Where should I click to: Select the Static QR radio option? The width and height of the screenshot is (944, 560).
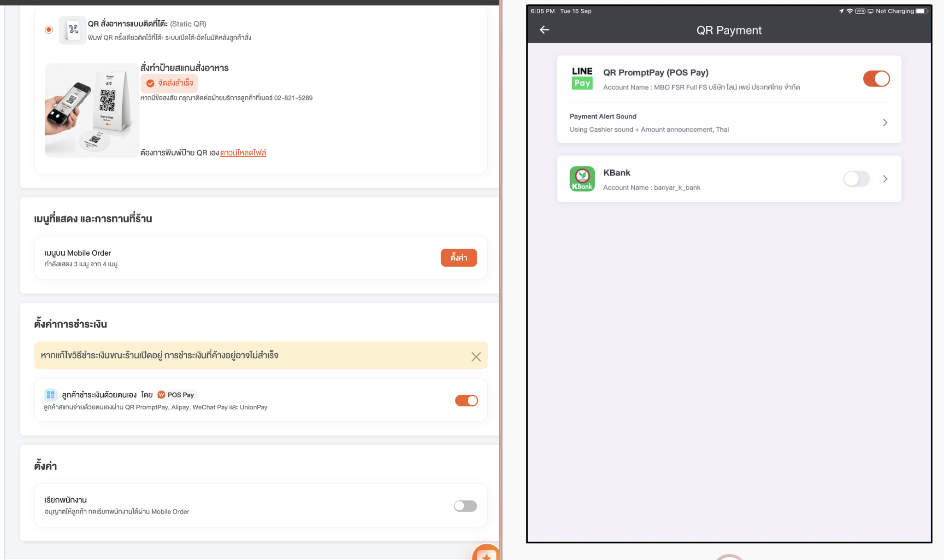[49, 30]
